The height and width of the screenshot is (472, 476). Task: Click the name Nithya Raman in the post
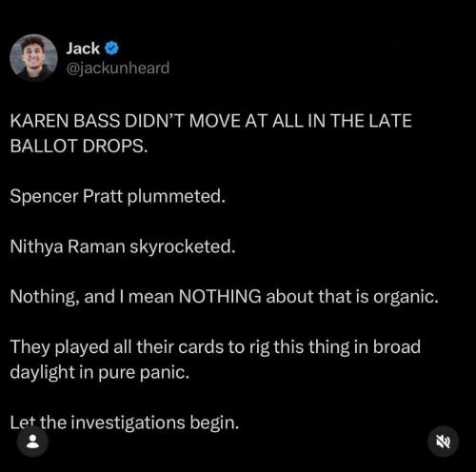click(x=68, y=246)
